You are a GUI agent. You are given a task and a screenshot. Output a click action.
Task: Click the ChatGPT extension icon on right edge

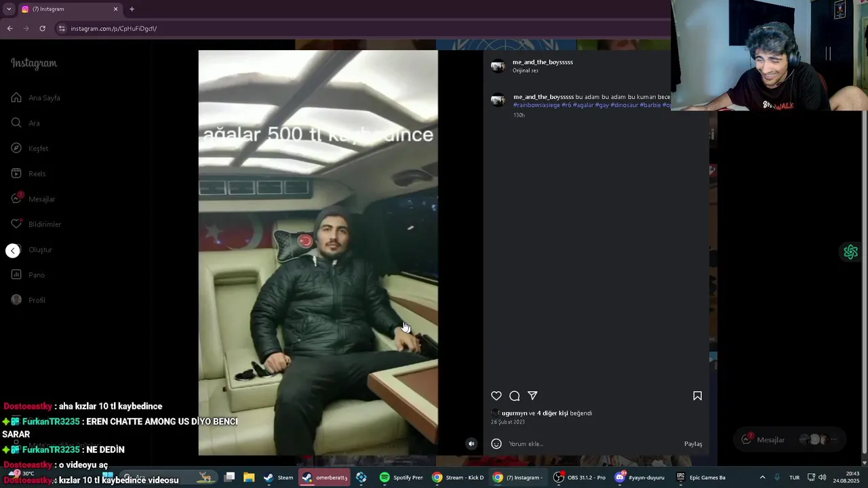pyautogui.click(x=850, y=252)
